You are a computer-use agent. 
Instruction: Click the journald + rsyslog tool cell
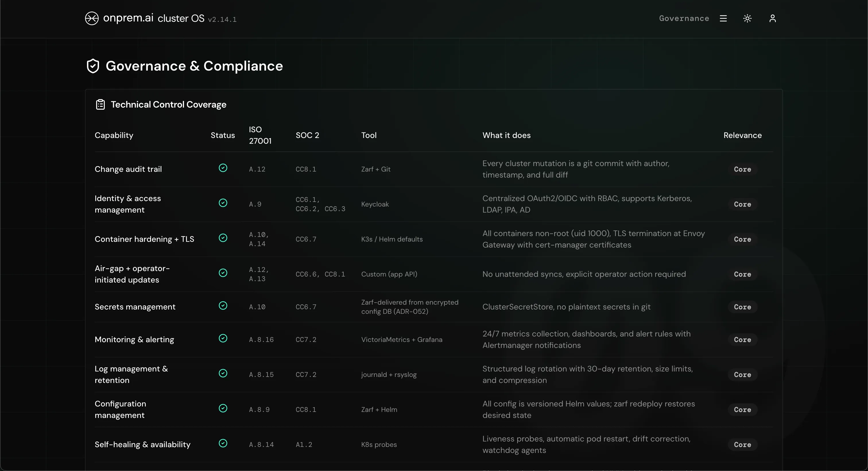coord(389,375)
